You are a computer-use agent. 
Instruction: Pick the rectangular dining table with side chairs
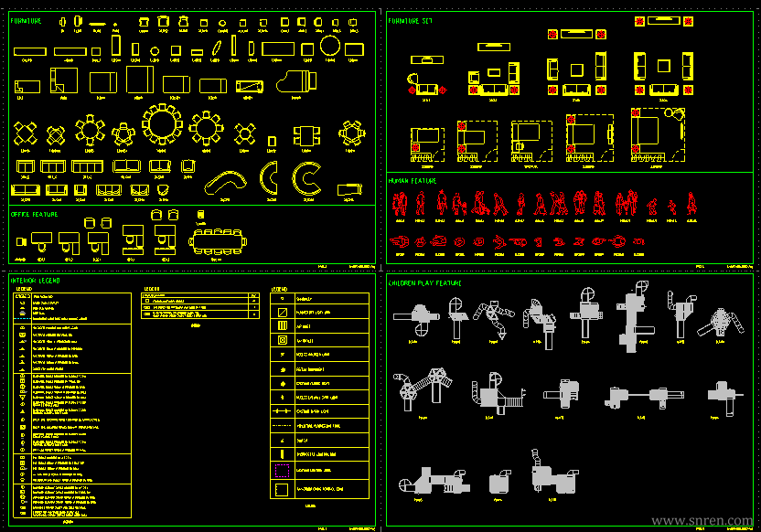point(306,136)
